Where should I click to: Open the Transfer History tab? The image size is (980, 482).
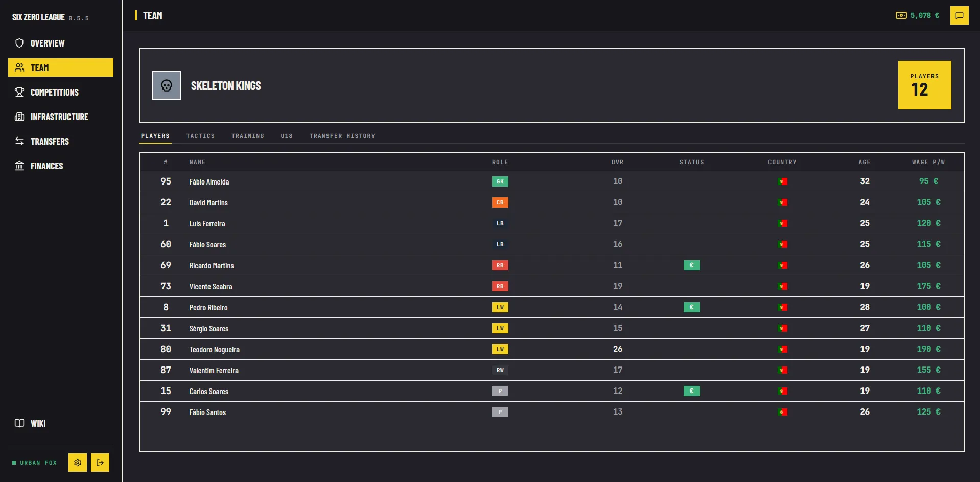[342, 136]
